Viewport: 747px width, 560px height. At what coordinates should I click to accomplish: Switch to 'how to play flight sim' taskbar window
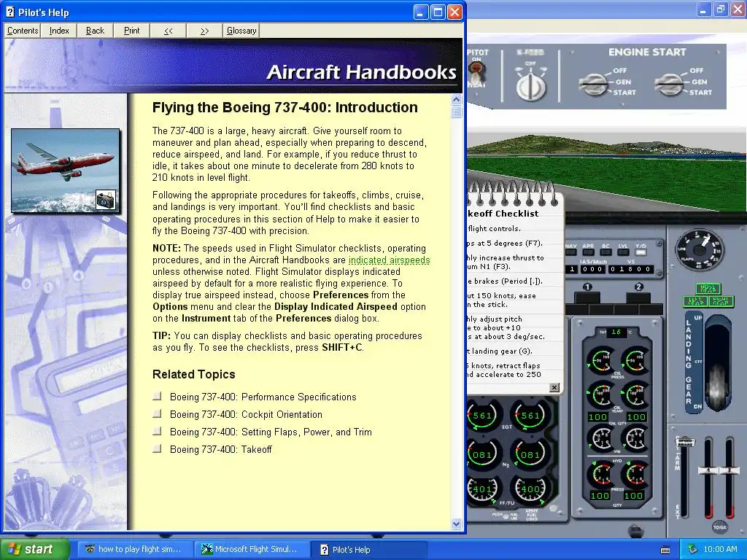pos(134,549)
